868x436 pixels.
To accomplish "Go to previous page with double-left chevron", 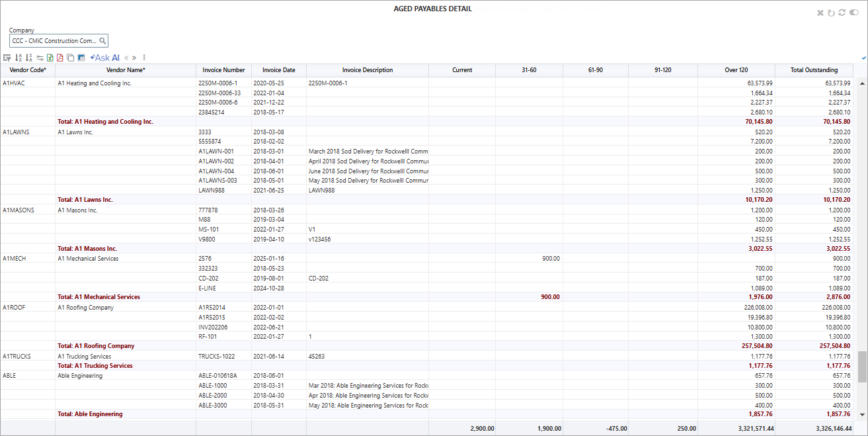I will point(126,58).
